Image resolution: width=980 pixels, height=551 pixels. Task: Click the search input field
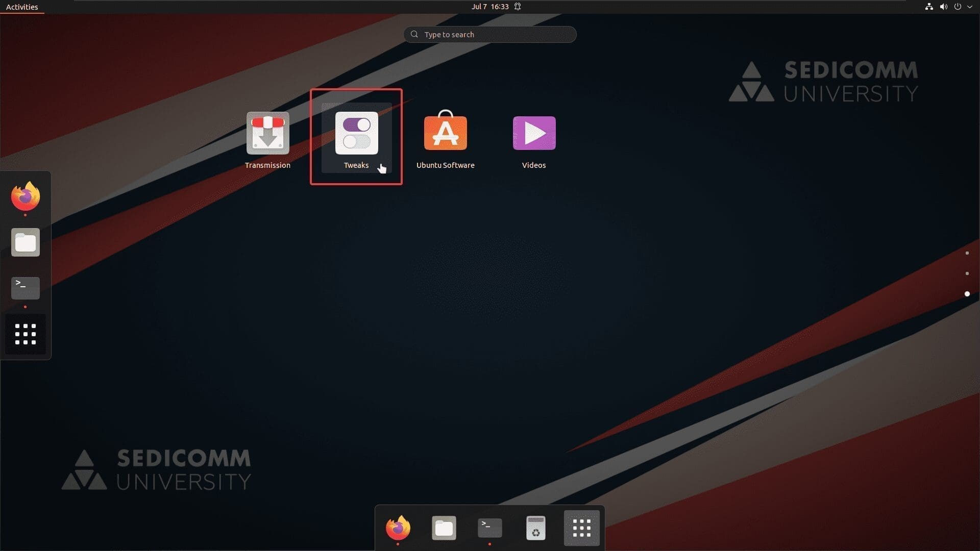(490, 34)
